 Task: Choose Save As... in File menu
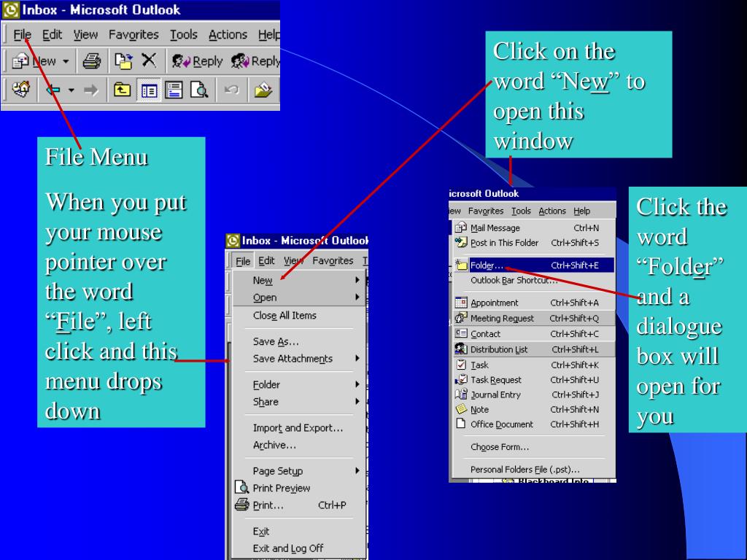[x=300, y=341]
